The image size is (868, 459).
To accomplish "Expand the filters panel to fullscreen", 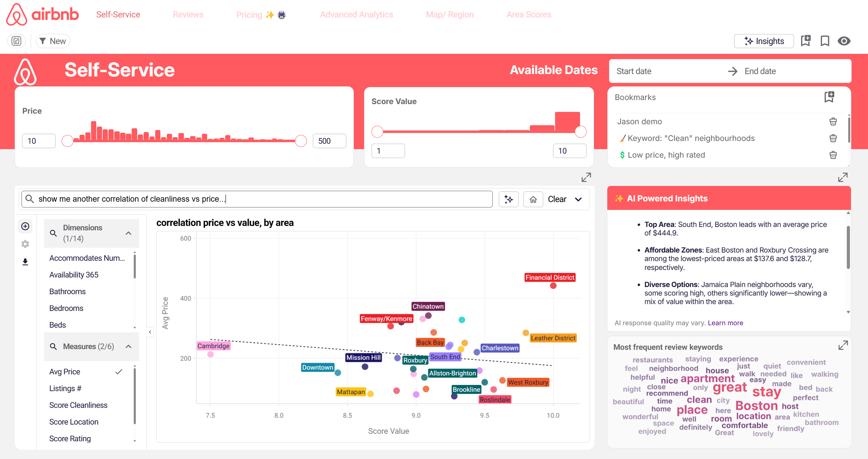I will point(586,177).
